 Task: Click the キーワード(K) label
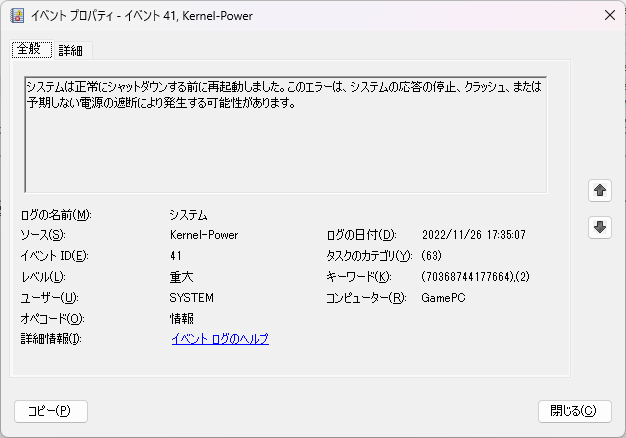[359, 277]
